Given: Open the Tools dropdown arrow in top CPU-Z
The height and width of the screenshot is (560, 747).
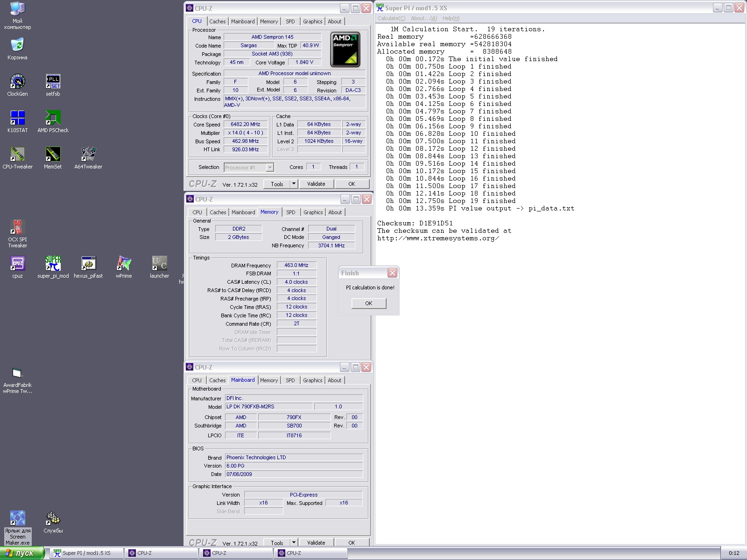Looking at the screenshot, I should coord(294,184).
